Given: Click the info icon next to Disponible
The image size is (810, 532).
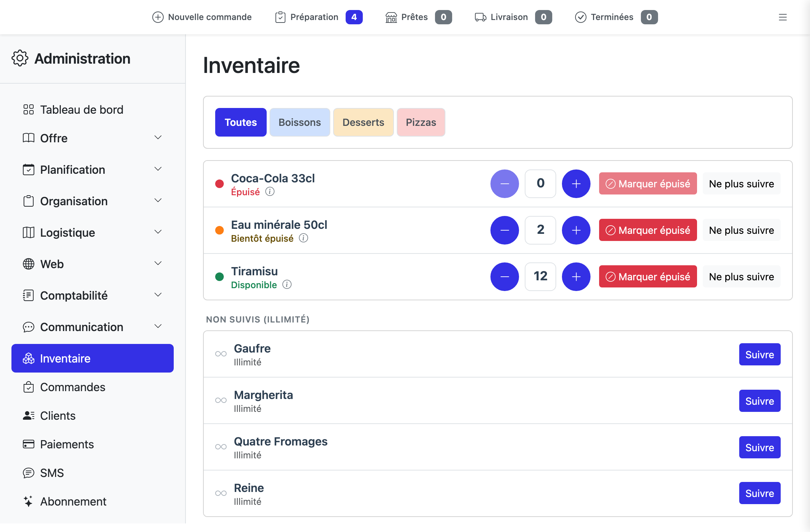Looking at the screenshot, I should pyautogui.click(x=287, y=285).
